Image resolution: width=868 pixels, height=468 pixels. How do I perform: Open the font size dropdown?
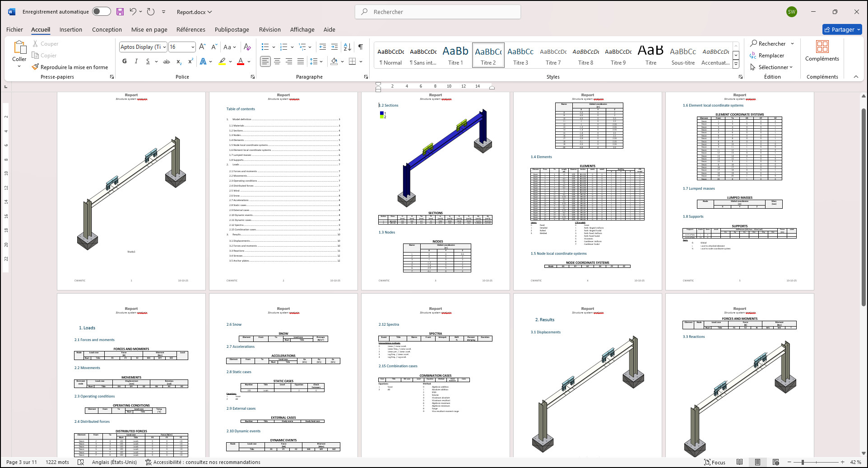point(193,47)
